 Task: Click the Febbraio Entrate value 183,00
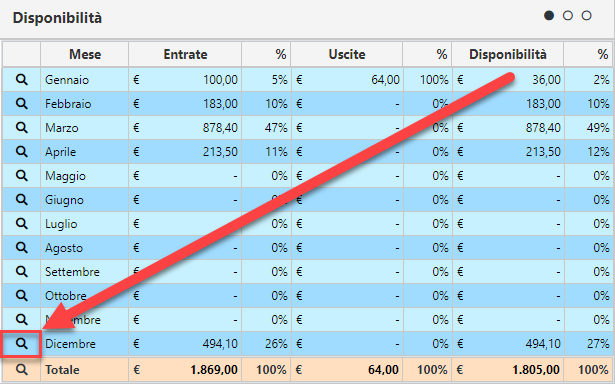click(220, 104)
